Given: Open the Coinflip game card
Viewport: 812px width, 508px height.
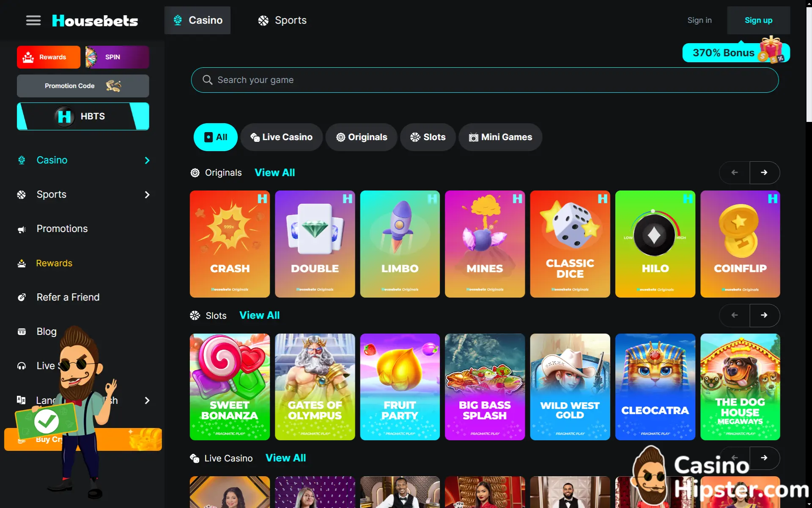Looking at the screenshot, I should pyautogui.click(x=740, y=244).
